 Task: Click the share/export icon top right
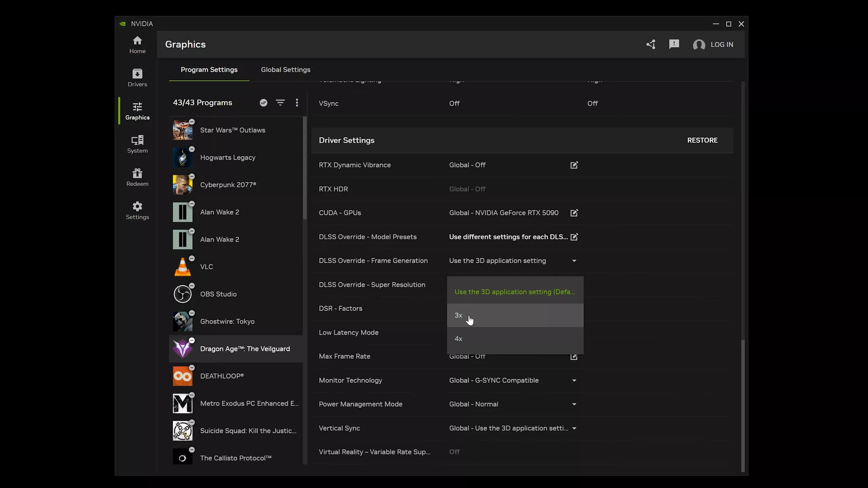[650, 44]
